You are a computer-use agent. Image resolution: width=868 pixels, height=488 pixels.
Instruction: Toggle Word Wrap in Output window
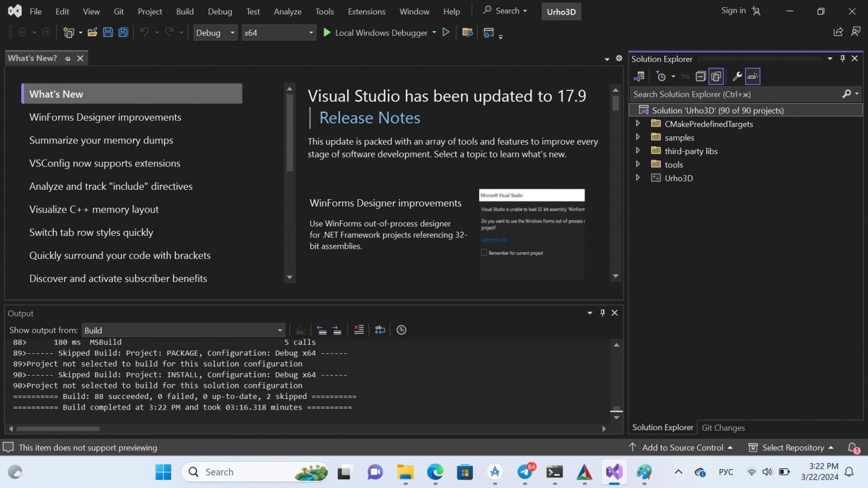point(380,330)
